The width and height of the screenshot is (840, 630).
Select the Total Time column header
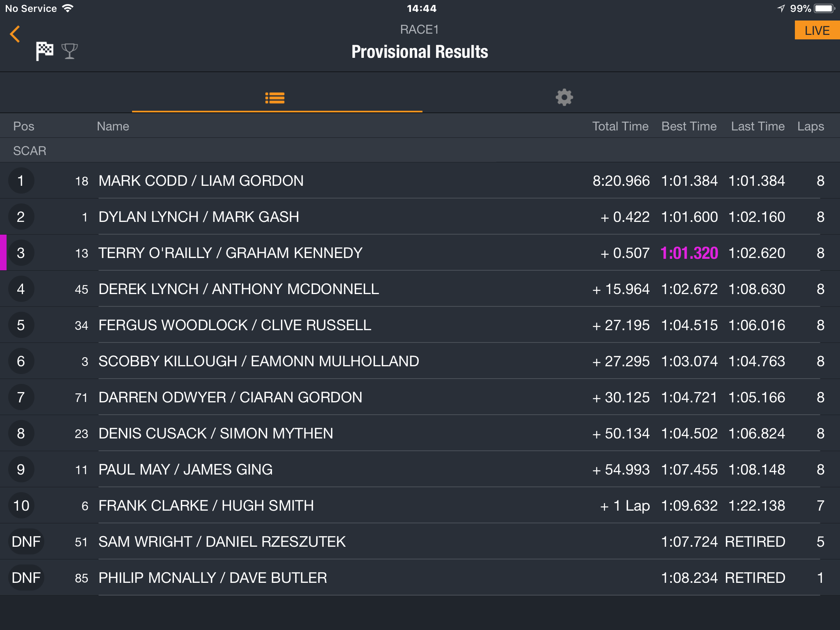(x=620, y=126)
